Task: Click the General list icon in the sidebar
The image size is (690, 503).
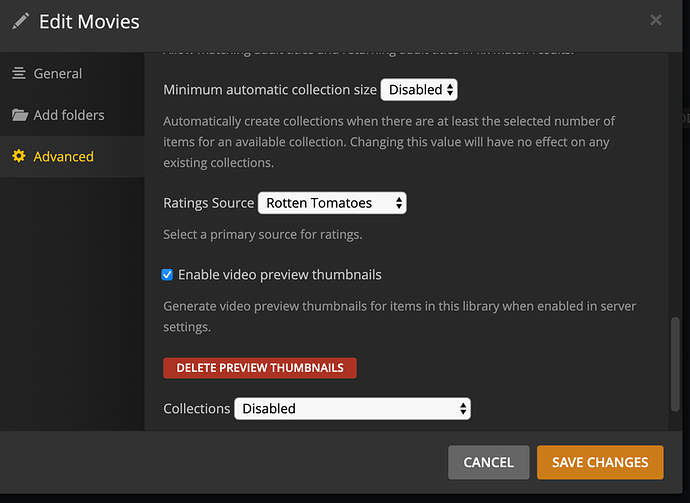Action: pos(19,73)
